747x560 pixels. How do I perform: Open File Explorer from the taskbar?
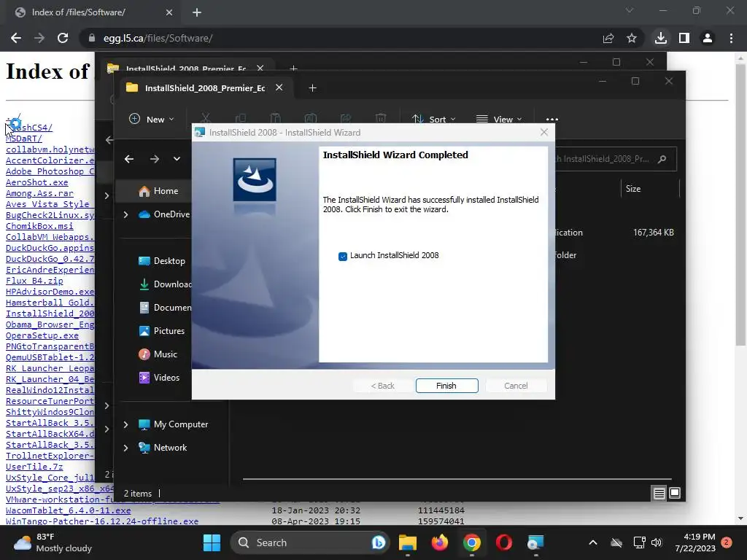(407, 542)
